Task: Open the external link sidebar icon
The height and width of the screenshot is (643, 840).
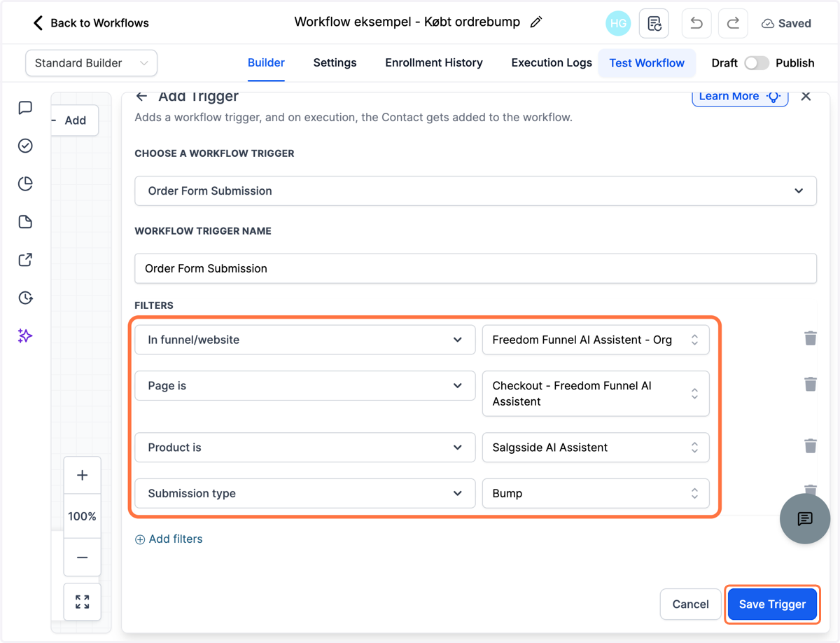Action: 25,260
